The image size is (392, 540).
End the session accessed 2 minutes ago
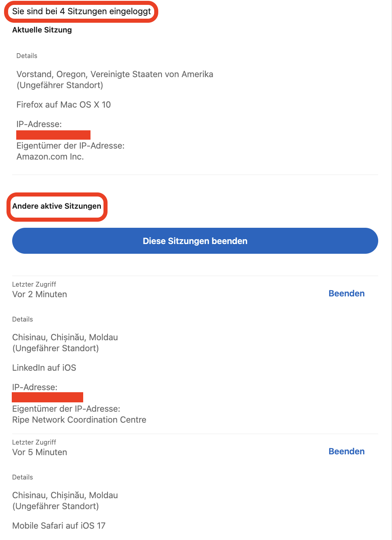pyautogui.click(x=346, y=293)
